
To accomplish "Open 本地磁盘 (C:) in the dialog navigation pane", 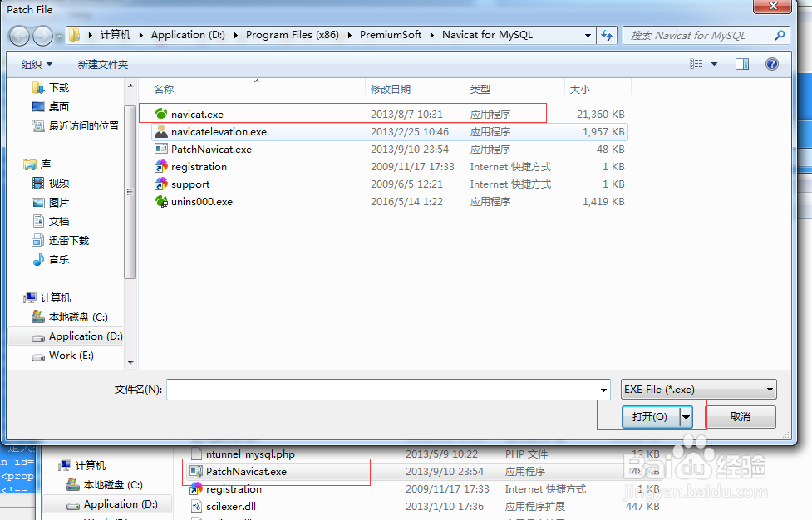I will click(77, 317).
